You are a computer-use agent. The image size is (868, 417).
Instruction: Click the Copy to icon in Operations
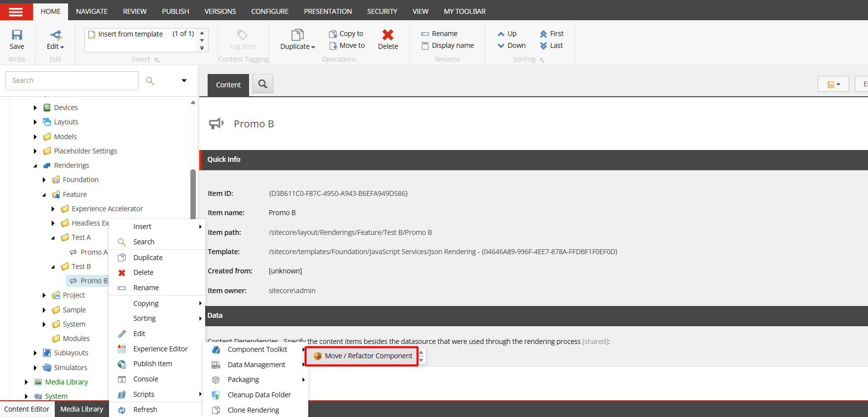333,34
